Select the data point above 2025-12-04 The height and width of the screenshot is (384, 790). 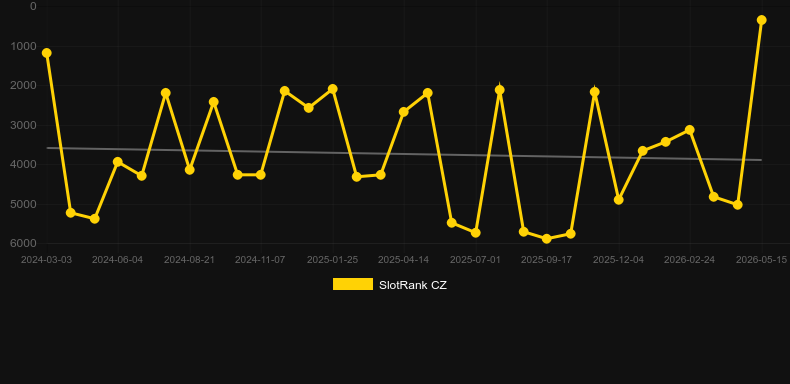click(619, 200)
